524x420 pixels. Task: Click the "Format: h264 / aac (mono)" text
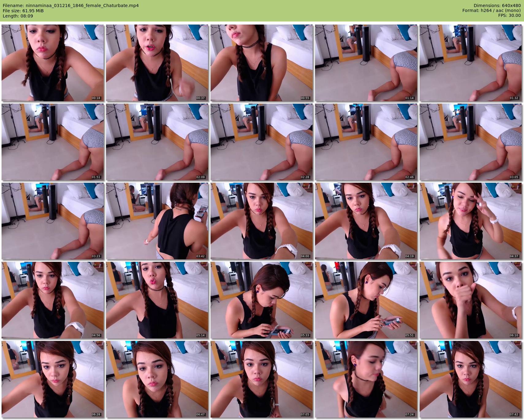492,10
